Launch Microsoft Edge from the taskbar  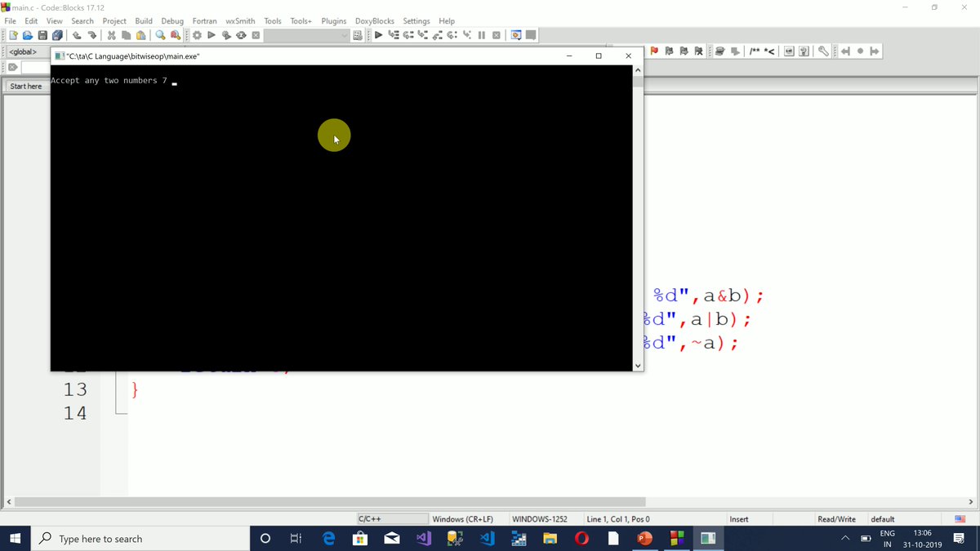point(328,539)
